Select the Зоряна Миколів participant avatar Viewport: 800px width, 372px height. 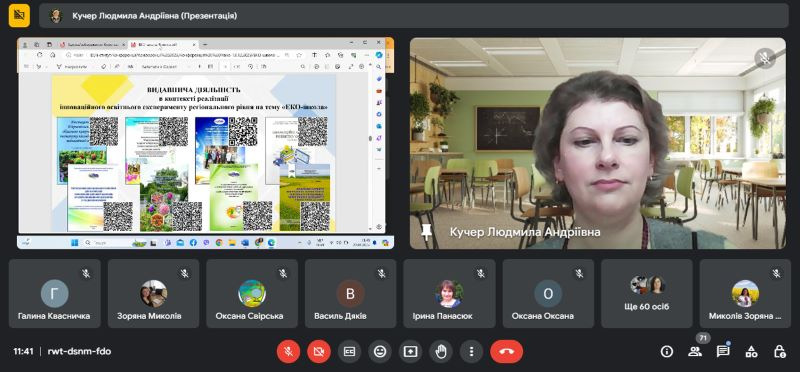154,293
